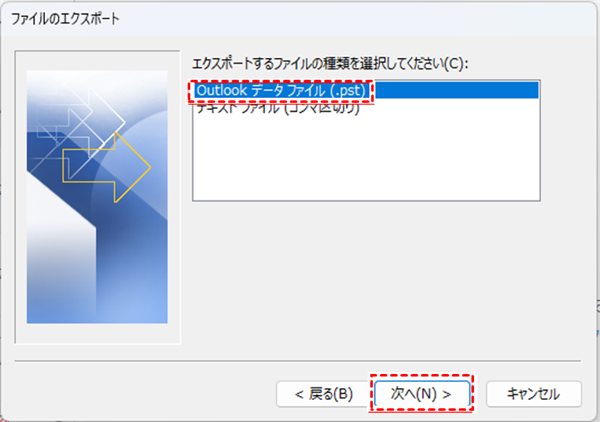Choose テキスト ファイル (コンマ区切り) entry
Viewport: 600px width, 422px height.
click(x=278, y=108)
